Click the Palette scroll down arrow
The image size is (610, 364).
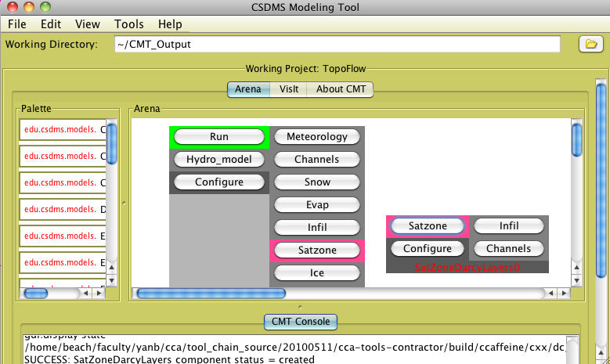click(112, 280)
